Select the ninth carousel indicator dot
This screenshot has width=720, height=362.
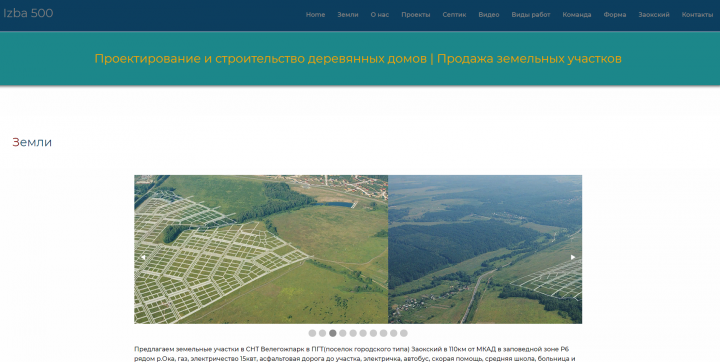[394, 333]
